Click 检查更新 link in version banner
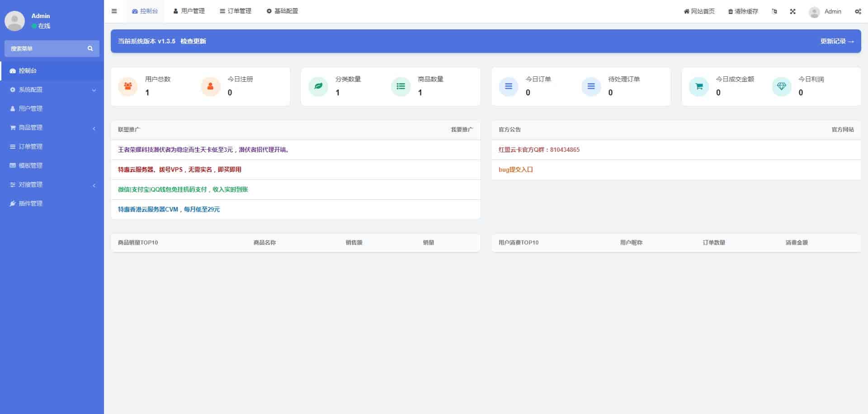Screen dimensions: 868x414 [x=193, y=41]
